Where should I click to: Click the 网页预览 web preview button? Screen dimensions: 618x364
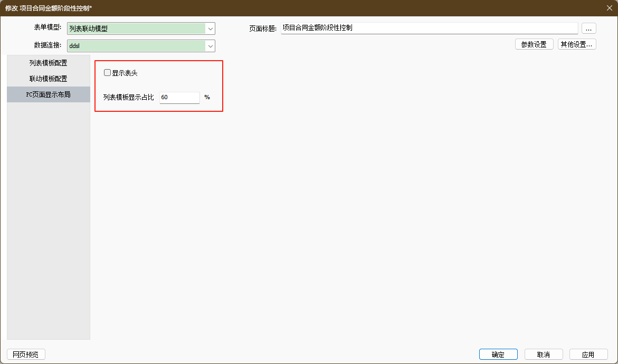click(x=26, y=355)
